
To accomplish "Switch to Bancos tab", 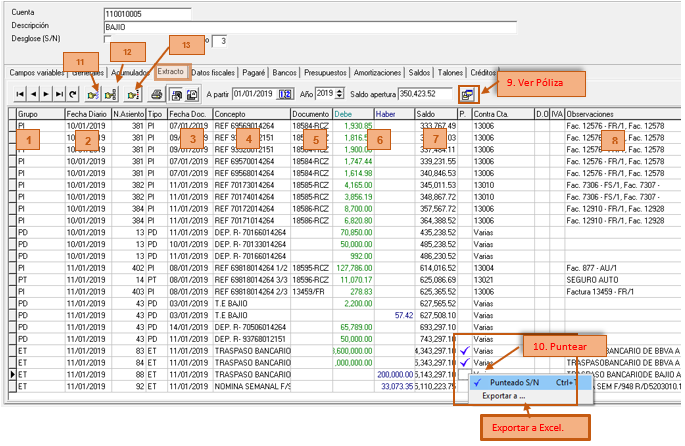I will tap(284, 73).
